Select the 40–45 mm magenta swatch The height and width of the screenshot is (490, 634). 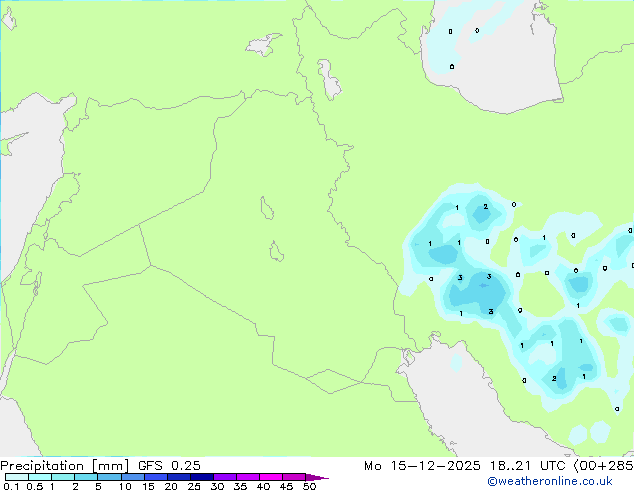271,477
